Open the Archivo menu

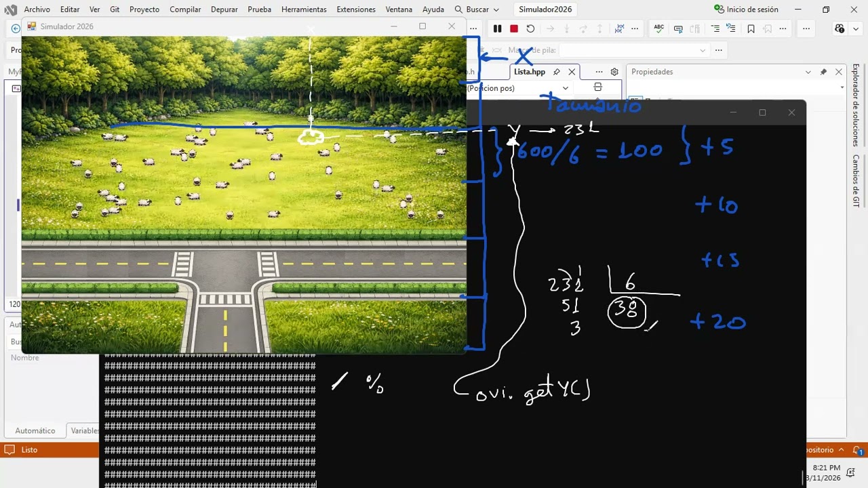tap(37, 9)
